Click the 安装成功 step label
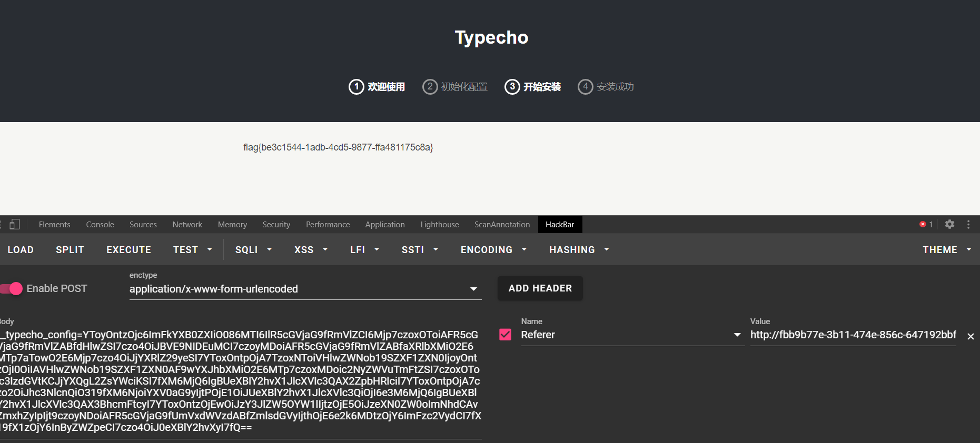The height and width of the screenshot is (443, 980). click(615, 87)
